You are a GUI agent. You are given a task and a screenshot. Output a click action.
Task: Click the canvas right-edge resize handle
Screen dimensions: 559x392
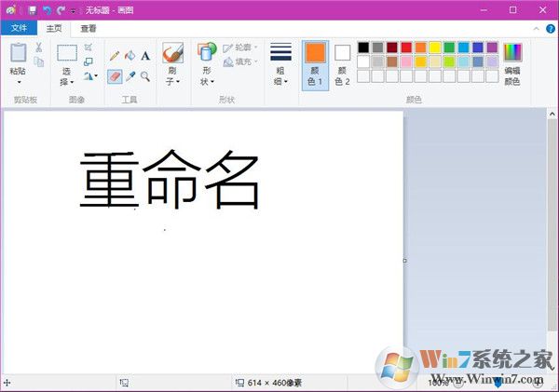point(404,261)
